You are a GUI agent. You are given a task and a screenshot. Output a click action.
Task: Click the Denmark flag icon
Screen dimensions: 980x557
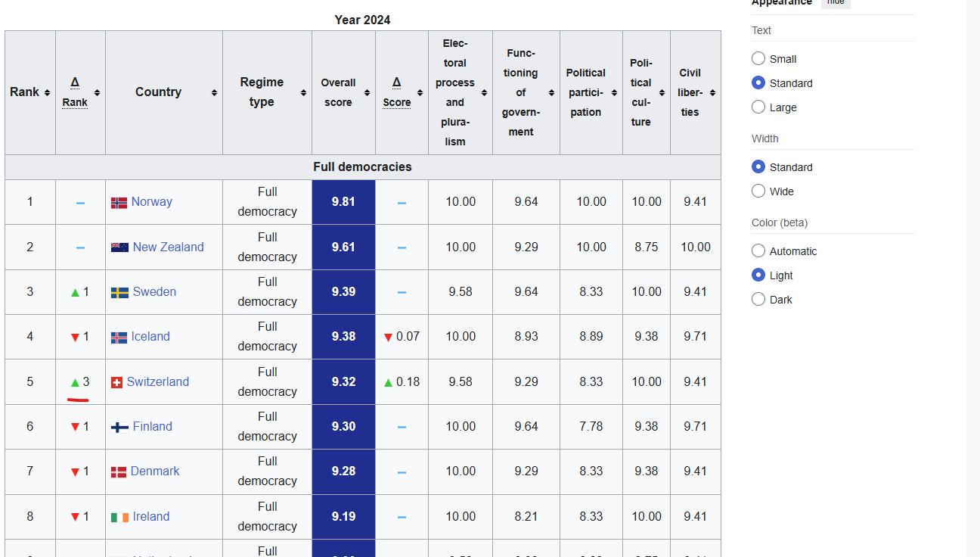(x=119, y=472)
